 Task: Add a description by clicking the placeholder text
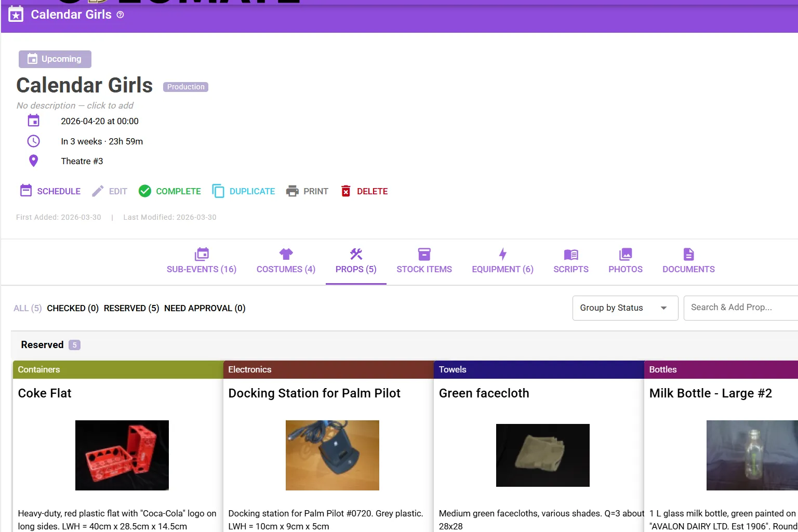click(75, 105)
